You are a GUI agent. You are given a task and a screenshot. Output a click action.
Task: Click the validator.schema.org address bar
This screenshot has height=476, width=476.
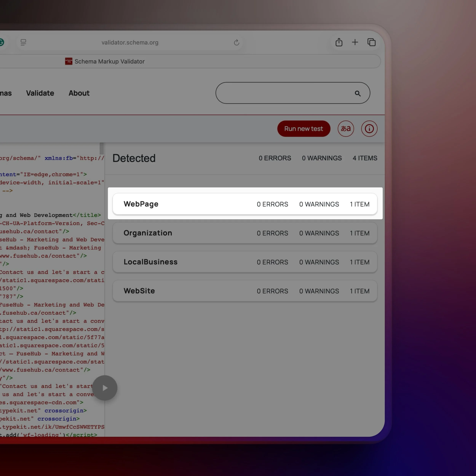click(130, 43)
